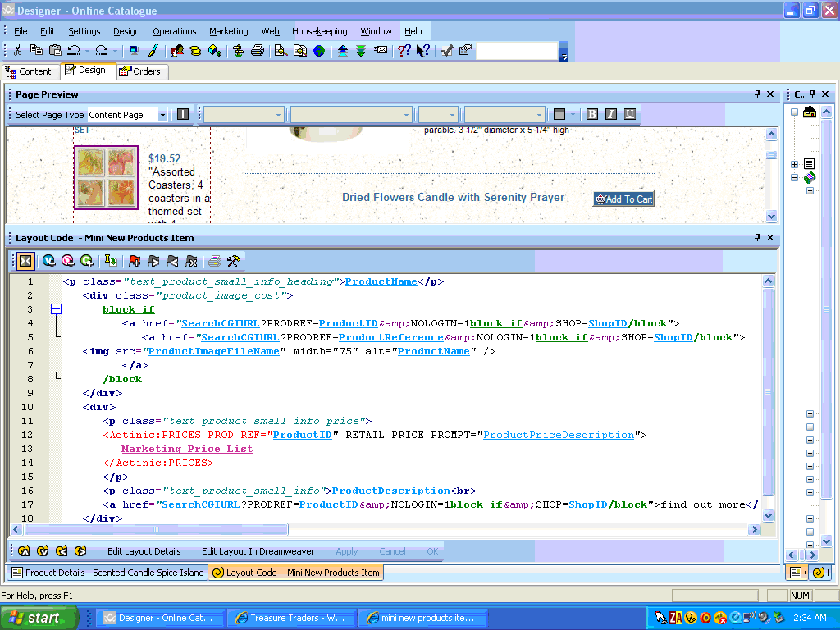Toggle Italic formatting button
This screenshot has height=630, width=840.
pos(610,115)
